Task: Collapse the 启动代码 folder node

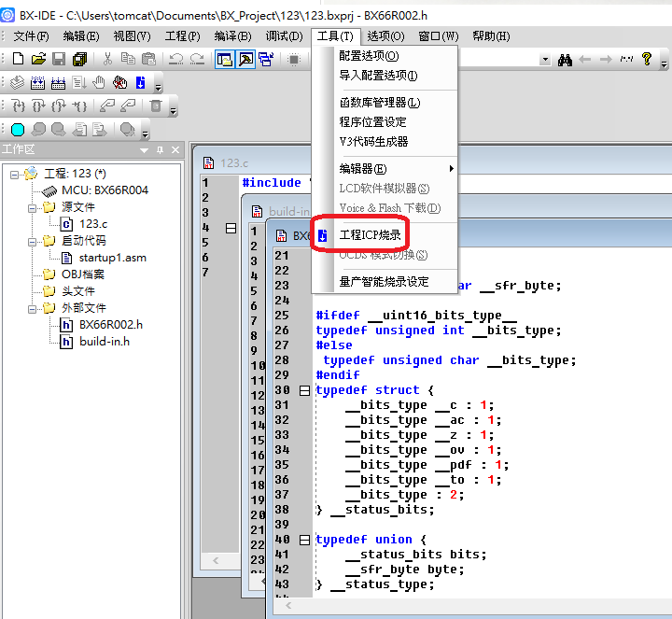Action: coord(32,242)
